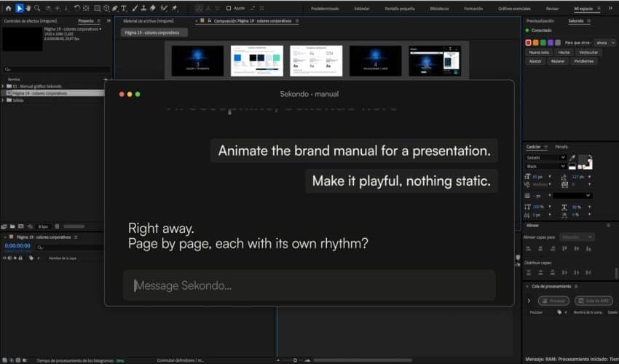This screenshot has width=619, height=364.
Task: Enable the Ajuste snapping checkbox
Action: pyautogui.click(x=229, y=8)
